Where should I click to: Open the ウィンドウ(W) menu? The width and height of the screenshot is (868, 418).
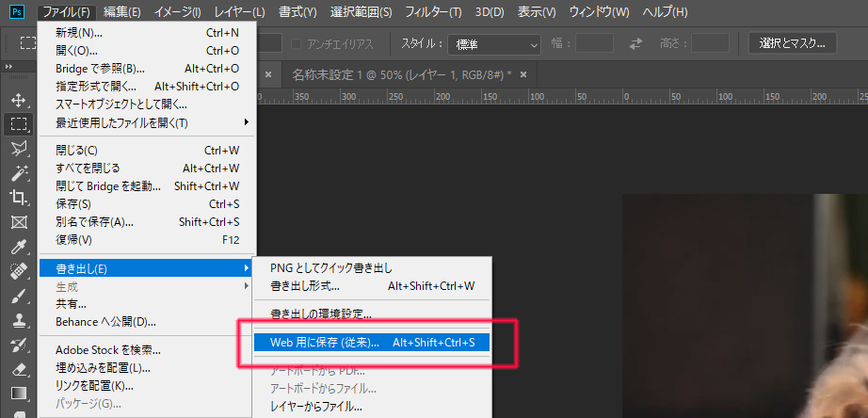pos(599,11)
